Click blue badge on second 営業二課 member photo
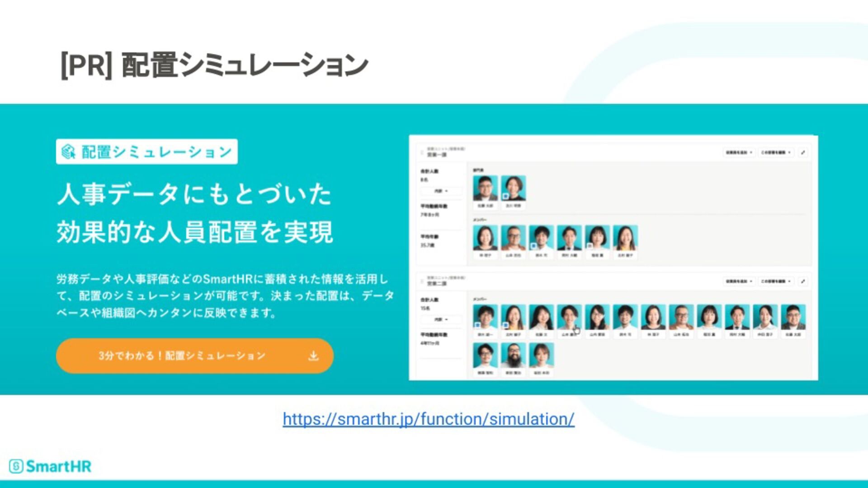The image size is (868, 488). tap(506, 325)
